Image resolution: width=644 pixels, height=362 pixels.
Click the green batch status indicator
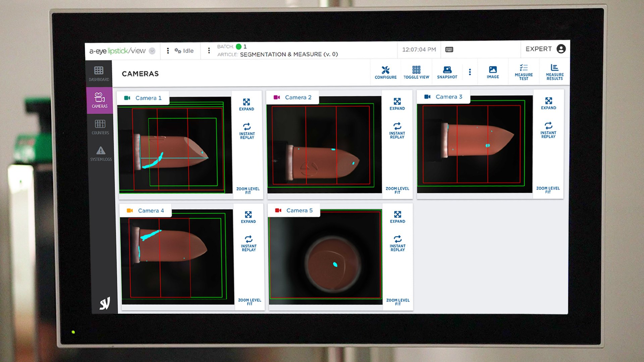[x=239, y=47]
